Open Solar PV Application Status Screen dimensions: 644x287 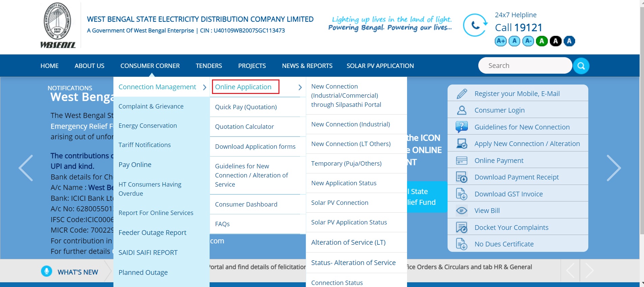pyautogui.click(x=349, y=222)
